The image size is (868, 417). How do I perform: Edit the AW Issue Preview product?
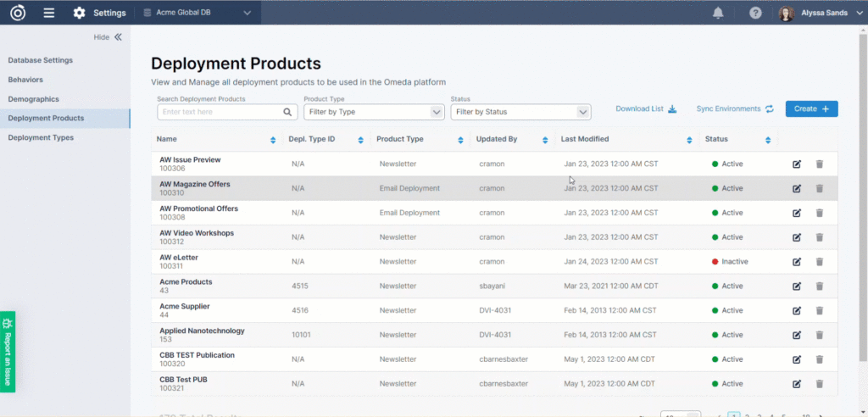coord(797,164)
